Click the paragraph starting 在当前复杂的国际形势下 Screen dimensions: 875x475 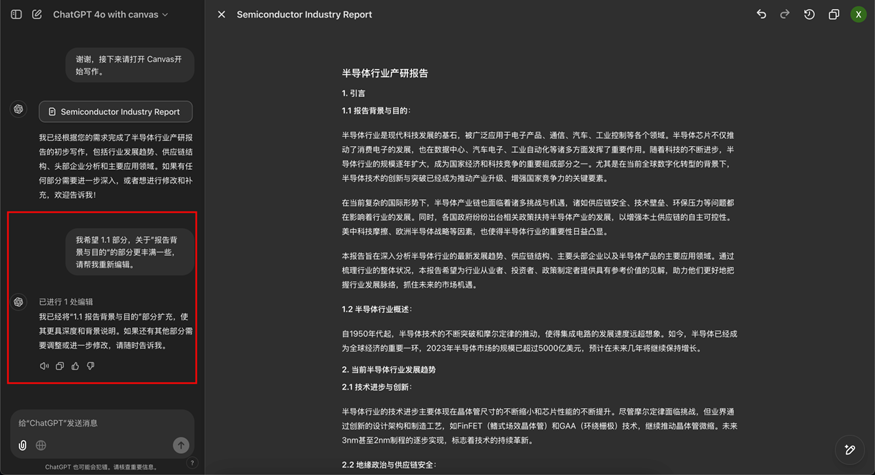[x=538, y=217]
